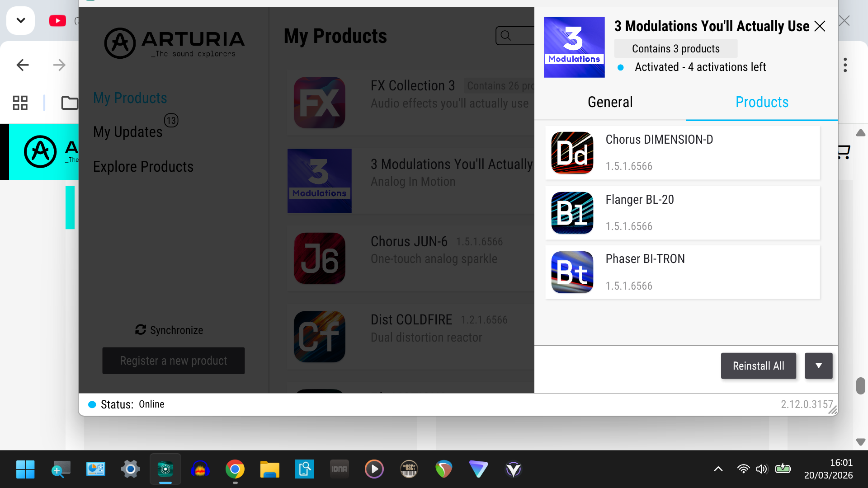Click the scroll-up arrow on the right scrollbar
Viewport: 868px width, 488px height.
tap(860, 132)
